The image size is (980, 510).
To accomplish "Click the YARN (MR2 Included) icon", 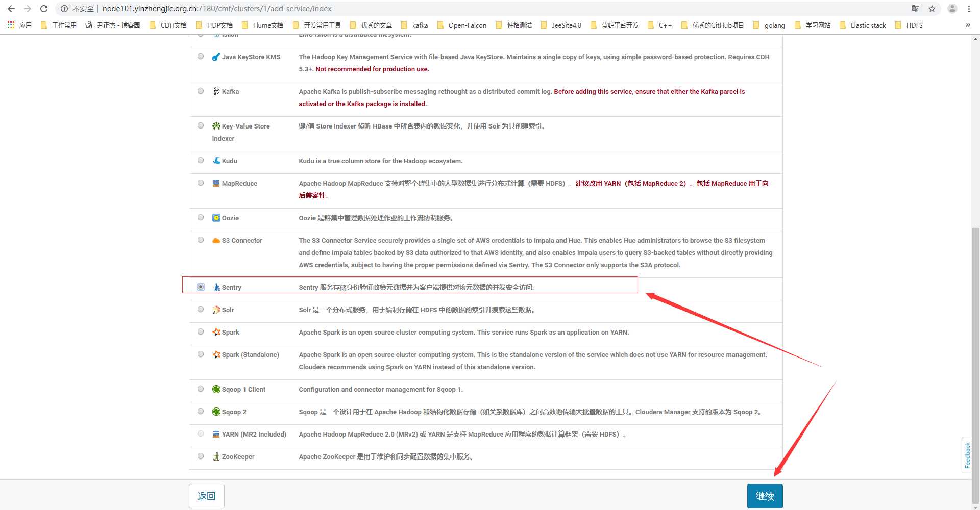I will coord(216,434).
